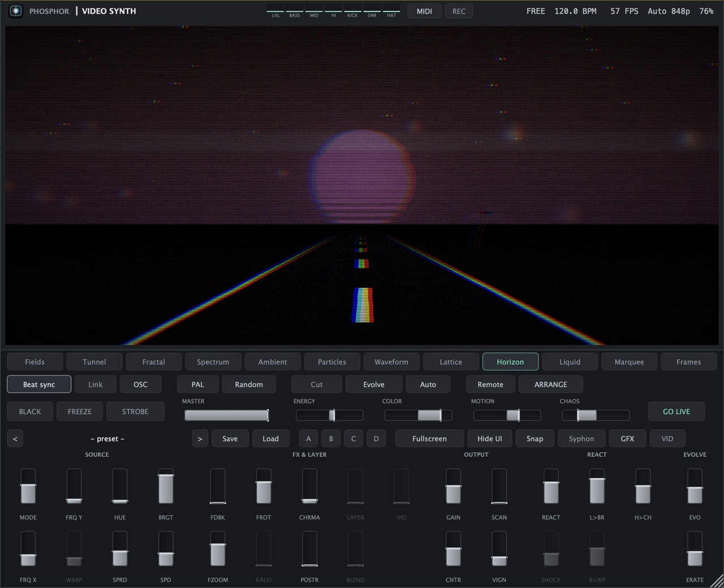Screen dimensions: 724x588
Task: Switch to the Fields tab
Action: [x=35, y=362]
